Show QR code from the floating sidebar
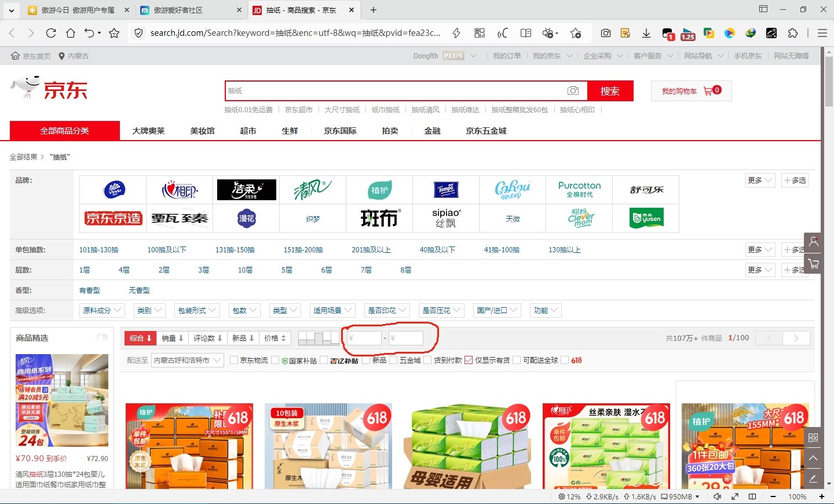The image size is (834, 504). (x=813, y=437)
